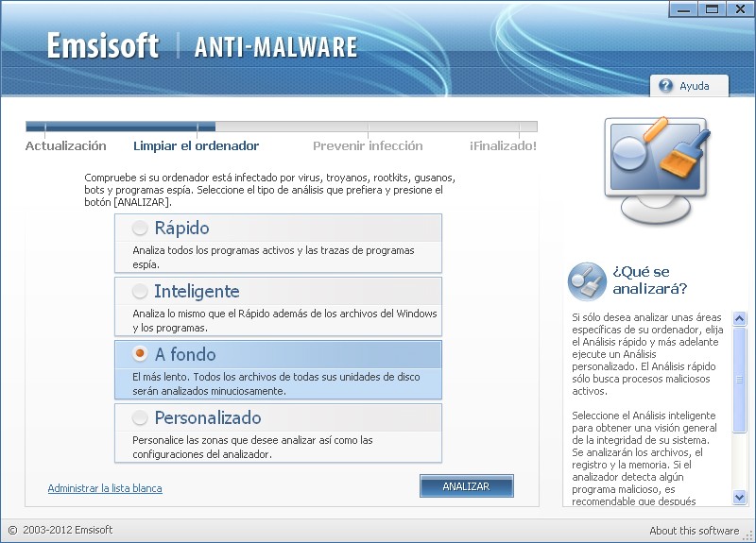This screenshot has width=756, height=543.
Task: Open Administrar la lista blanca link
Action: pos(105,488)
